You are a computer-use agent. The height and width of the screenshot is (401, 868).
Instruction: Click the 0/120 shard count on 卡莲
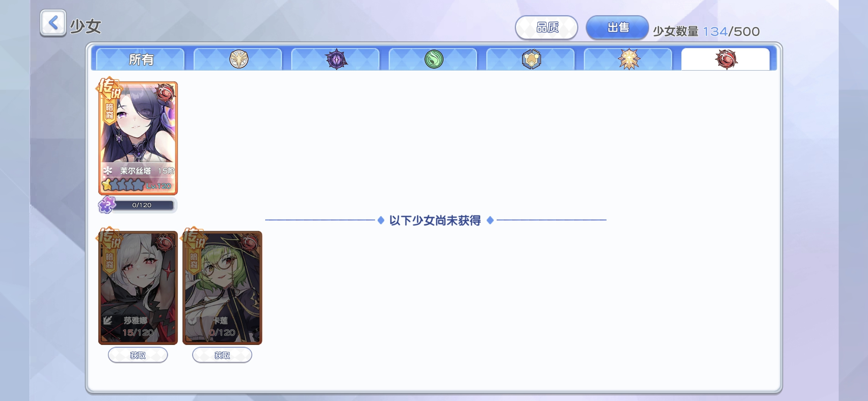pos(222,332)
